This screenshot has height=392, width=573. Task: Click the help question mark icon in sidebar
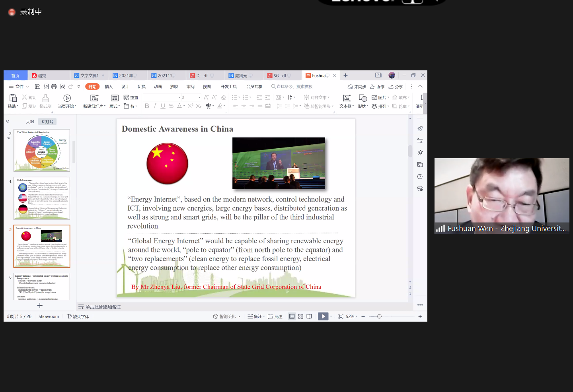point(420,177)
